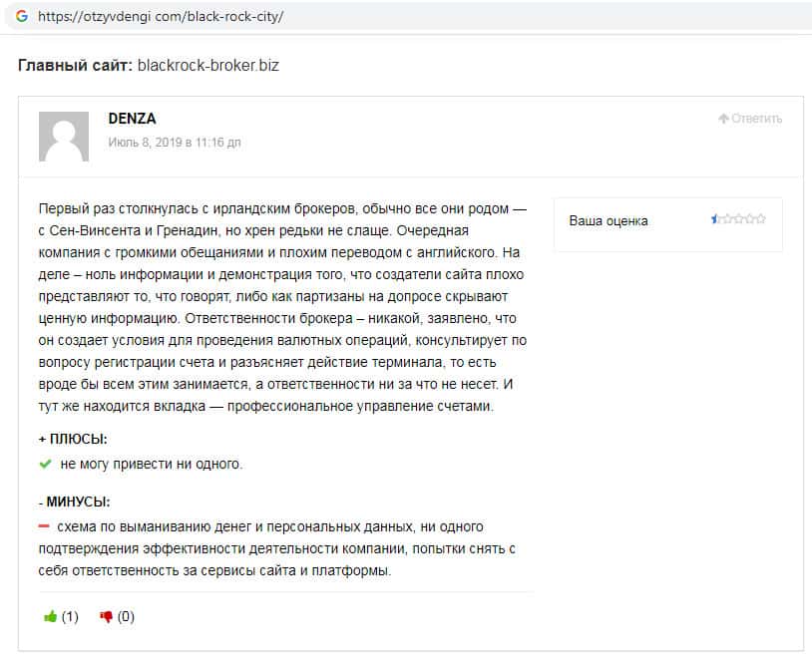Click the DENZA user avatar placeholder
Screen dimensions: 812x668
63,137
